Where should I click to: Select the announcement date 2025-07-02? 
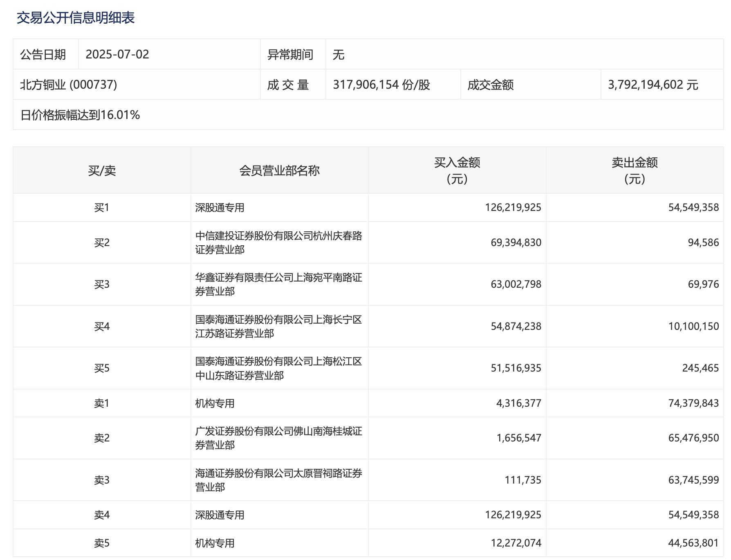click(117, 54)
